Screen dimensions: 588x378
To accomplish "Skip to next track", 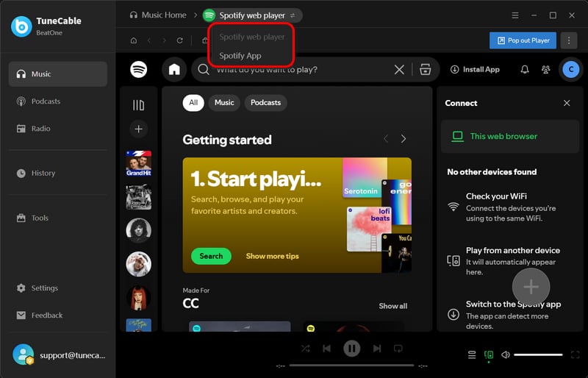I will pyautogui.click(x=377, y=349).
